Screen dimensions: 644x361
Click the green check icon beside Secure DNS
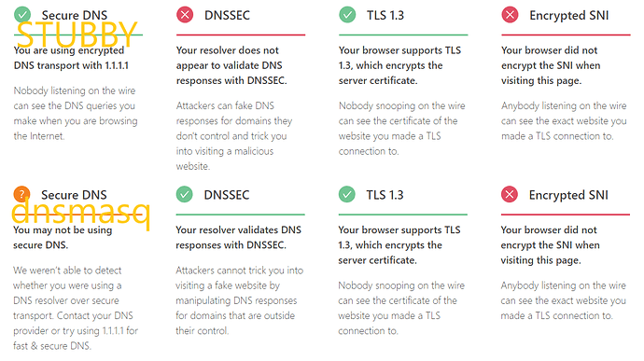tap(22, 15)
